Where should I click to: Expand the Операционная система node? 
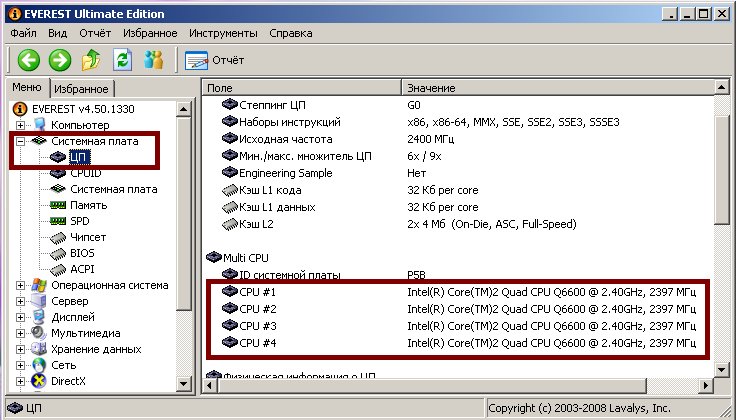coord(20,285)
